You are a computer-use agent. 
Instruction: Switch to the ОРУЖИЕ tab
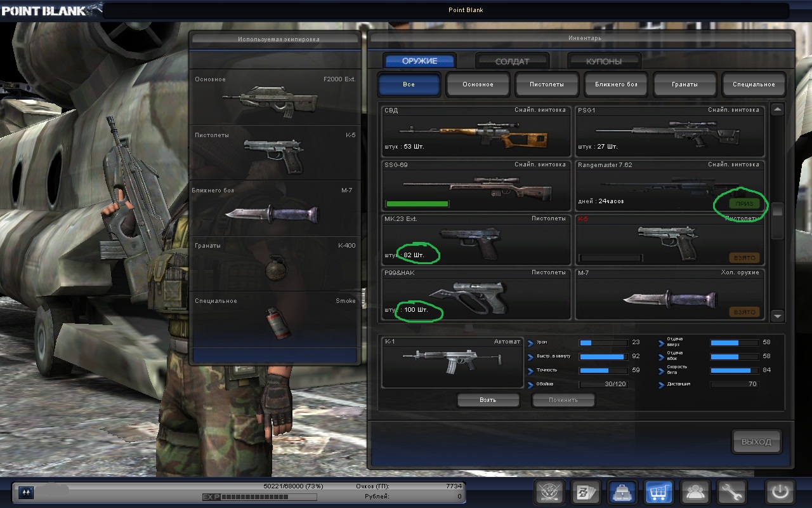tap(419, 61)
